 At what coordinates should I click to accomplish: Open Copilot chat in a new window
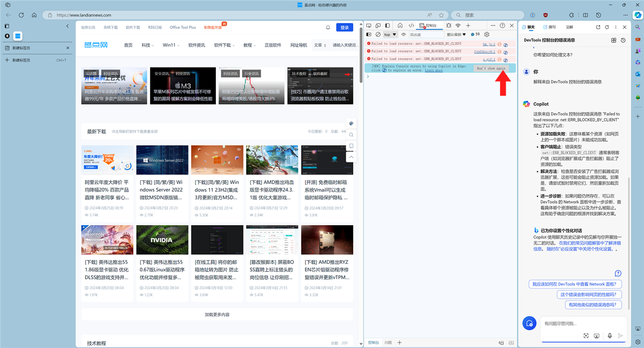tap(598, 27)
